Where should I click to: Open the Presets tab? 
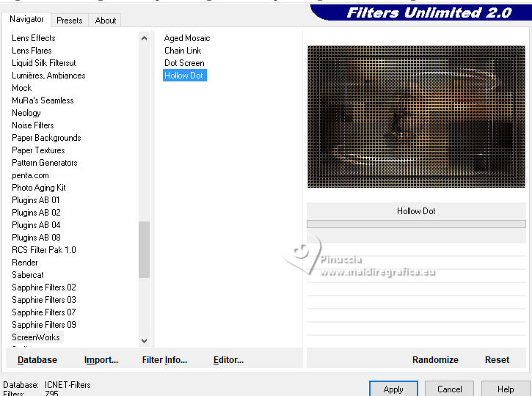[x=70, y=21]
